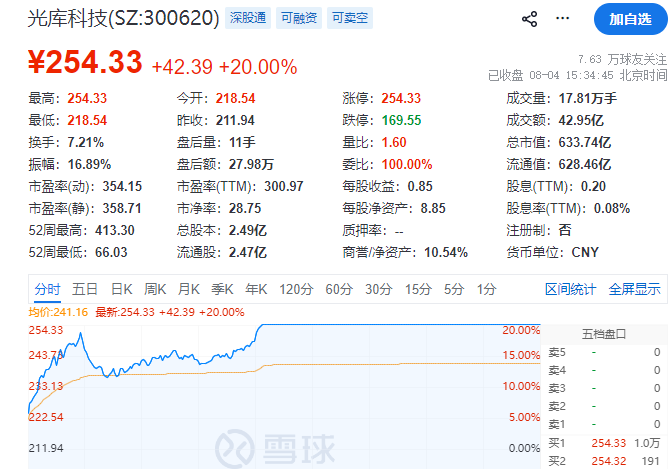672x469 pixels.
Task: Switch to the 季K chart tab
Action: click(x=222, y=289)
